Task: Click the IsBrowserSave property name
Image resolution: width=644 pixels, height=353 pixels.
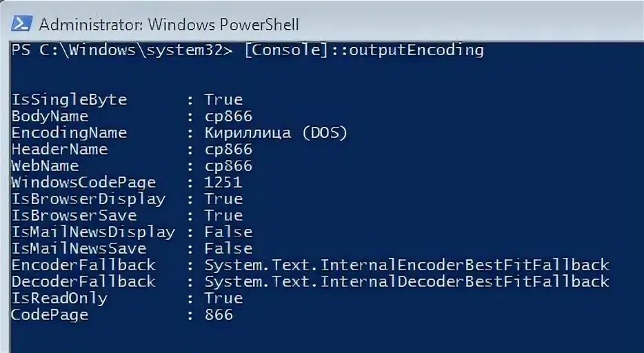Action: pyautogui.click(x=74, y=216)
